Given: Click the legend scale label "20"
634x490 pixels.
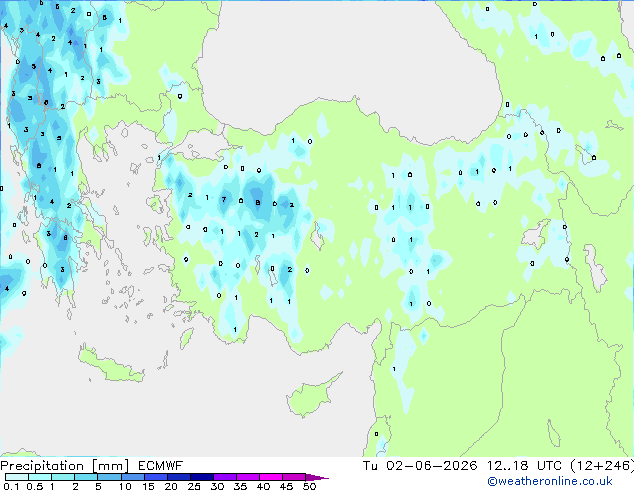Looking at the screenshot, I should pyautogui.click(x=171, y=486).
